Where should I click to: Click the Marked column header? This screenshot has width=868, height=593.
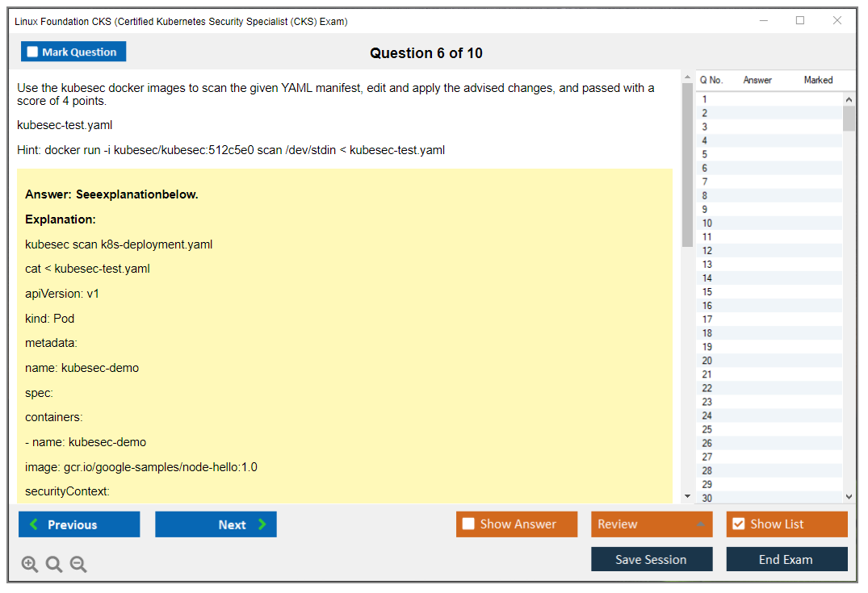coord(818,80)
